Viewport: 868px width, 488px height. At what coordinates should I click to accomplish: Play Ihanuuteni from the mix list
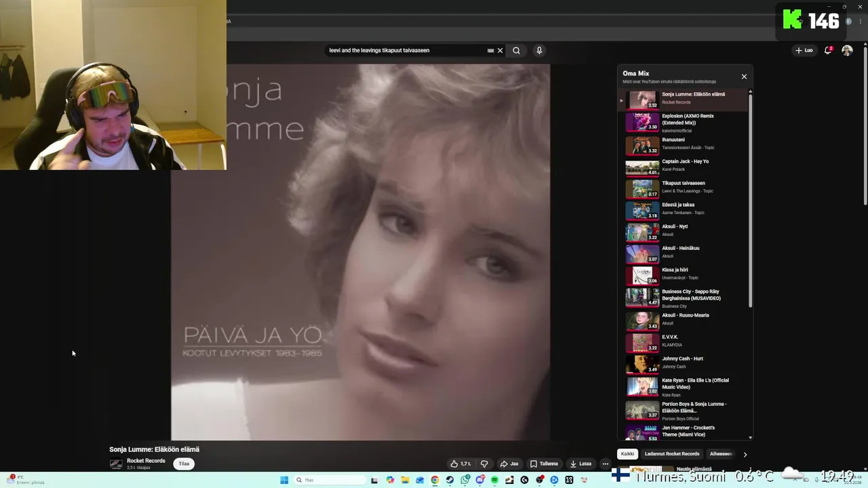tap(683, 144)
